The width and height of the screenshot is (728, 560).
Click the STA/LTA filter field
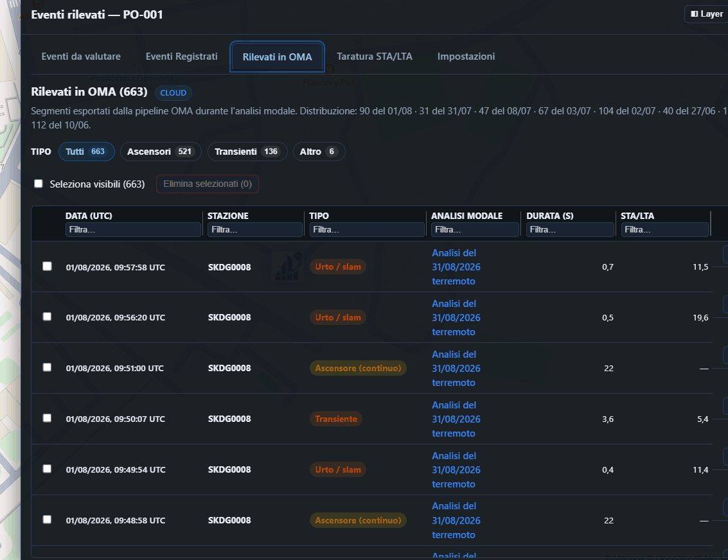(665, 230)
